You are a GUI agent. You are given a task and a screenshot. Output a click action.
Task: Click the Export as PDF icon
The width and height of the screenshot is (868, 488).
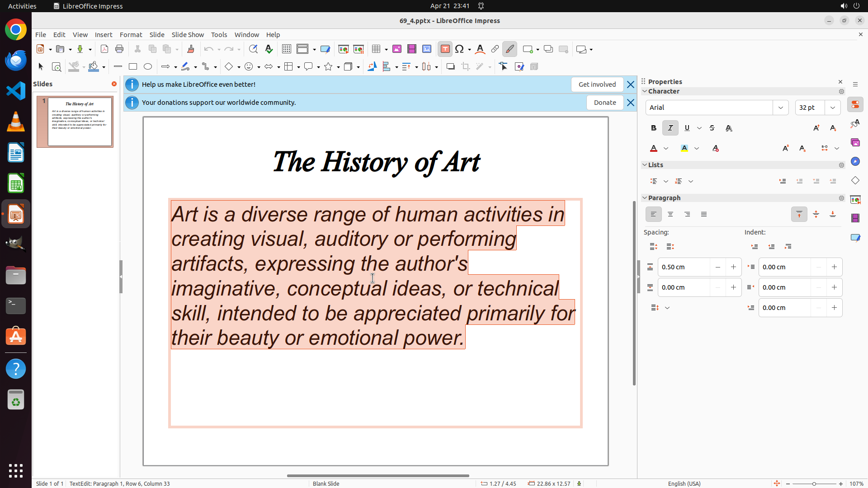104,49
